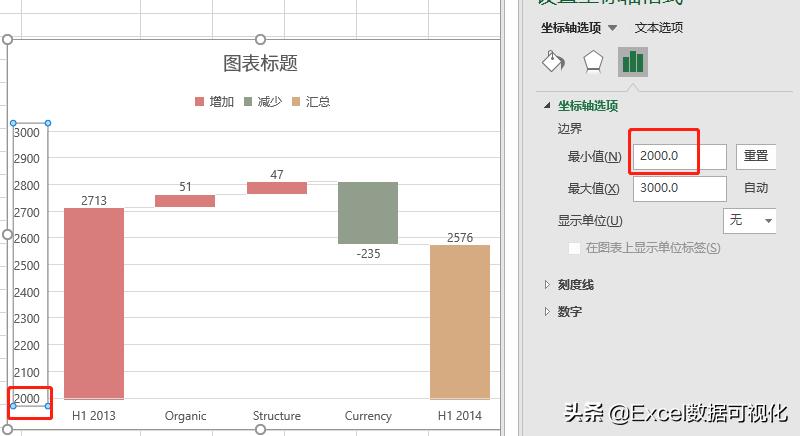Click the 51 data label
The image size is (800, 436).
click(x=185, y=187)
